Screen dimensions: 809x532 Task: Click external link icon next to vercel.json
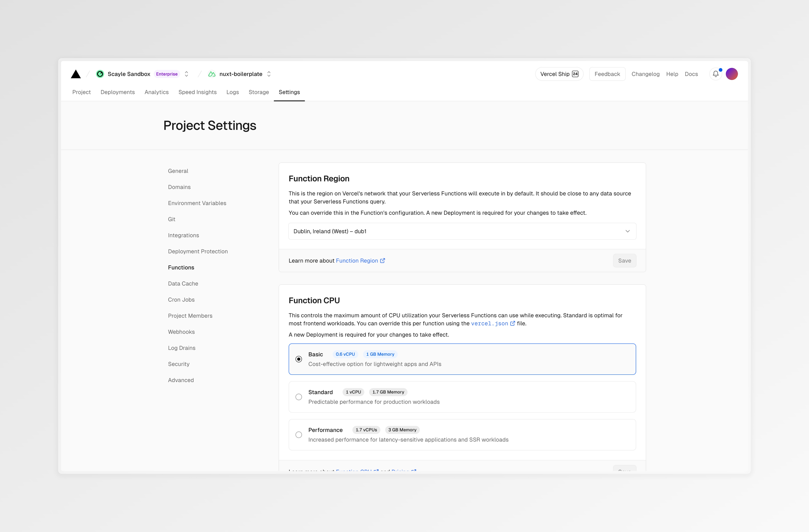(513, 324)
